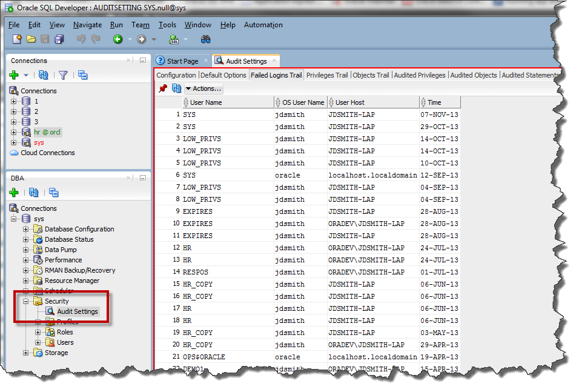Screen dimensions: 579x392
Task: Minimize the Connections panel
Action: point(143,60)
